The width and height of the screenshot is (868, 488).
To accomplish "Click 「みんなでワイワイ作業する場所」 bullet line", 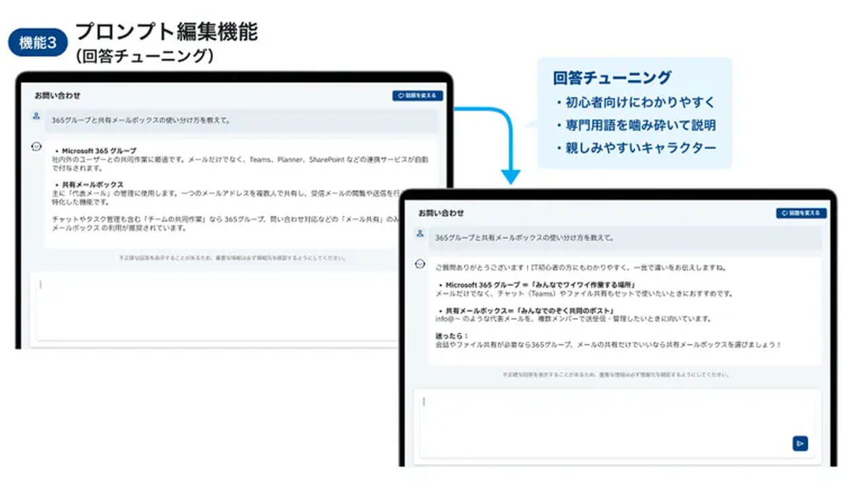I will click(x=537, y=285).
